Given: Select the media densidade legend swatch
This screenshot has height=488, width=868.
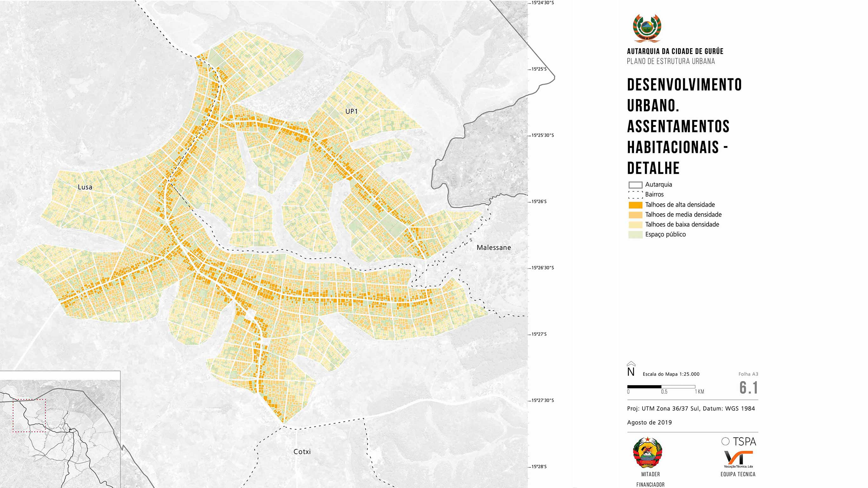Looking at the screenshot, I should pos(635,214).
